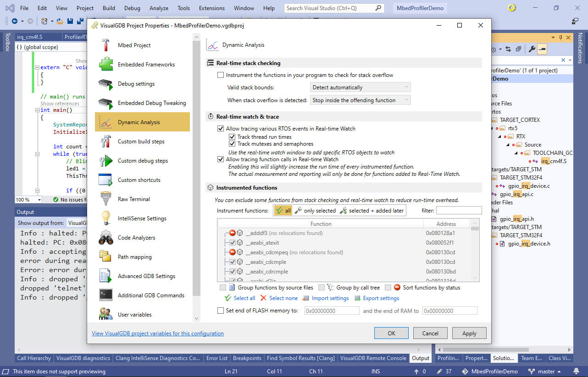The image size is (588, 377).
Task: Enable Set end of FLASH memory checkbox
Action: 221,311
